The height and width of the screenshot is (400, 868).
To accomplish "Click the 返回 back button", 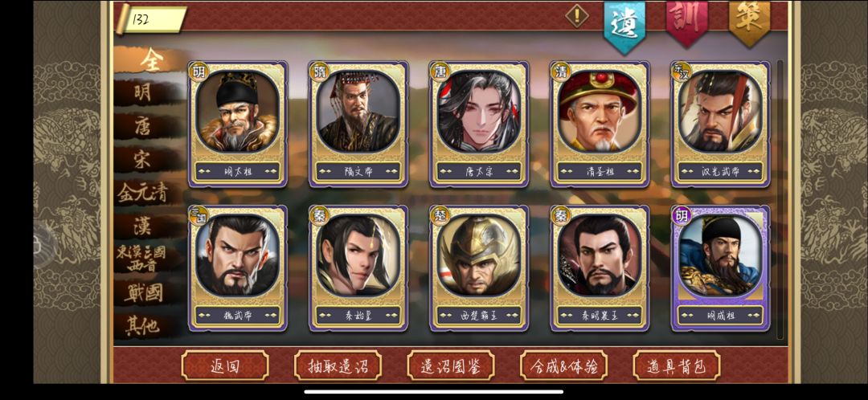I will 225,365.
